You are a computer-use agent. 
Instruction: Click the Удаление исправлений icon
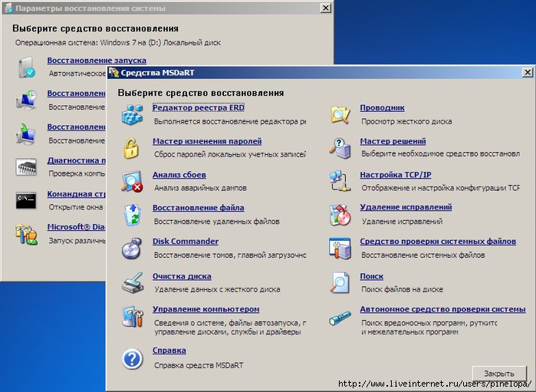tap(340, 215)
